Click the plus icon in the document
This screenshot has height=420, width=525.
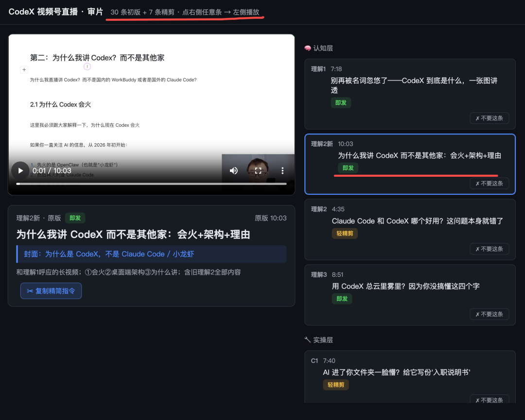coord(24,69)
